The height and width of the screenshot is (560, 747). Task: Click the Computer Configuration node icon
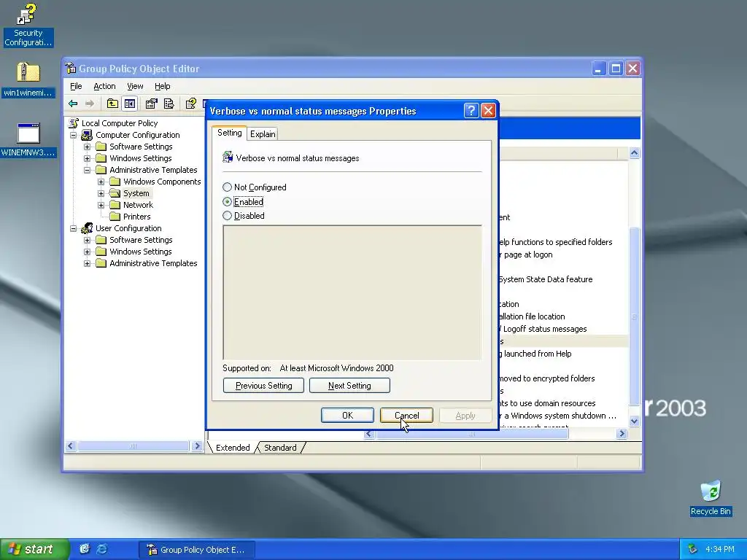87,135
